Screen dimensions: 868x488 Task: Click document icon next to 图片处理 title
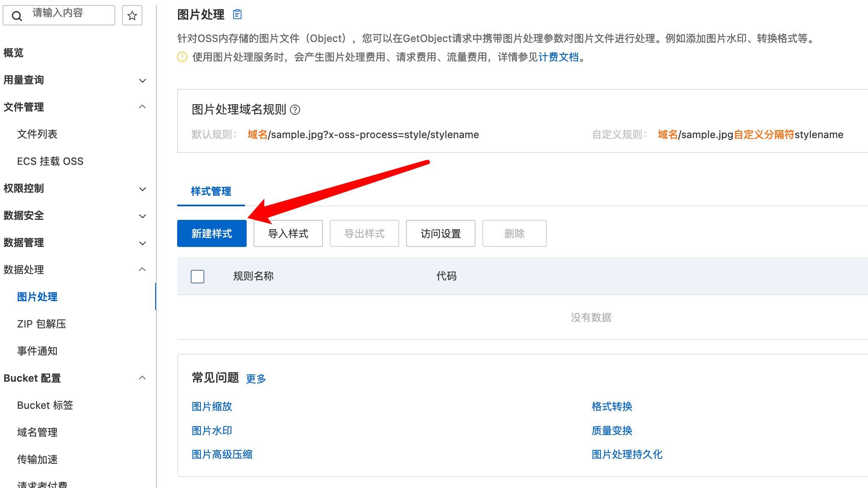point(237,15)
